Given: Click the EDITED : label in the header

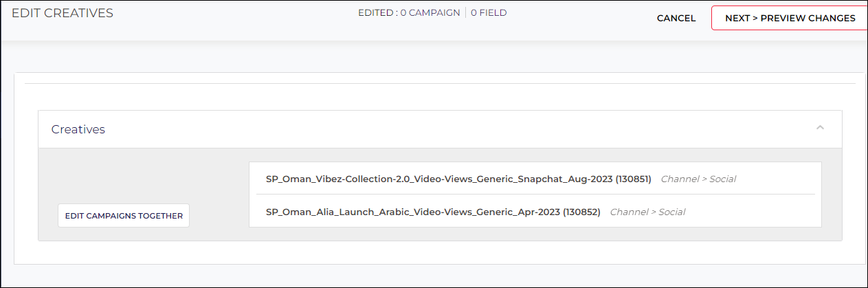Looking at the screenshot, I should point(378,12).
